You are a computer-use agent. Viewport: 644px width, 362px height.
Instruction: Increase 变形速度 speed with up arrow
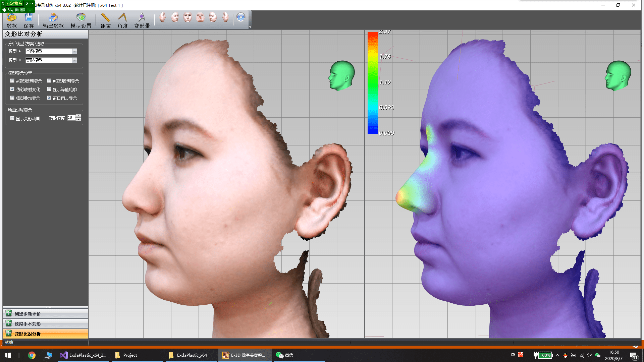pos(78,116)
